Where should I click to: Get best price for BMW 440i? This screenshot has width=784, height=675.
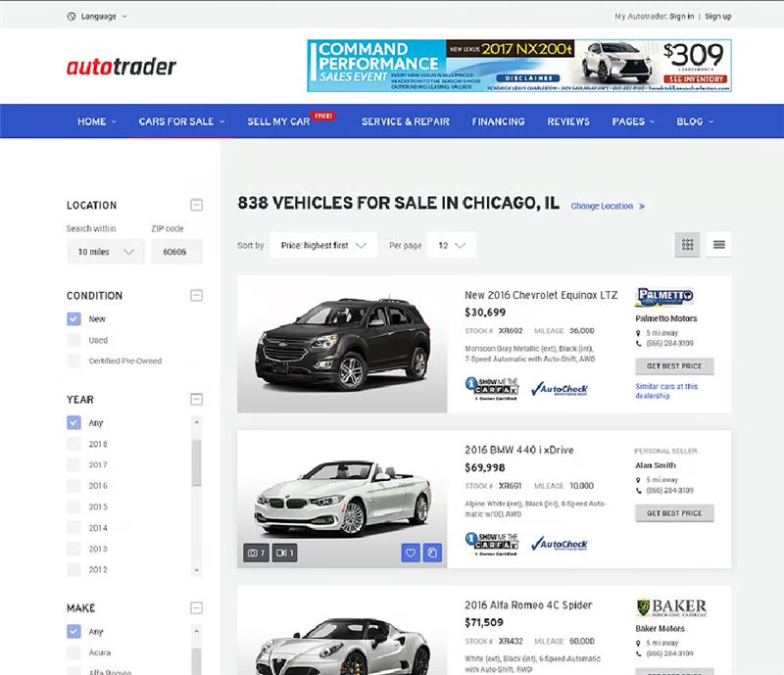[x=674, y=513]
